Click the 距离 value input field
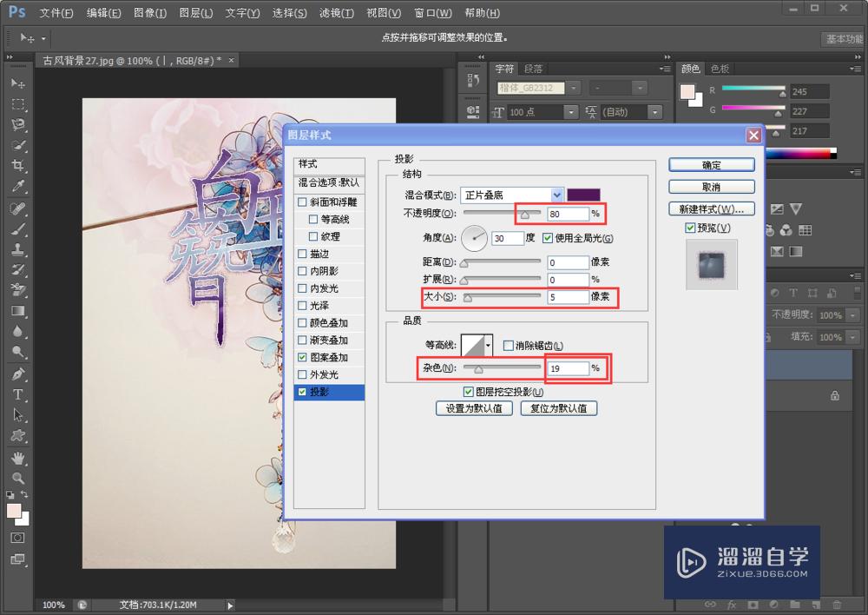Viewport: 868px width, 615px height. [568, 262]
